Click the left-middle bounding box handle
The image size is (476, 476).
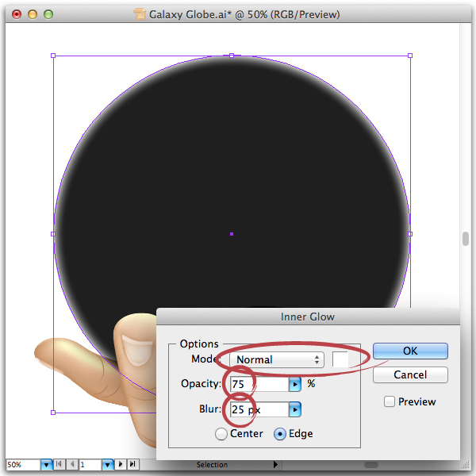(53, 234)
